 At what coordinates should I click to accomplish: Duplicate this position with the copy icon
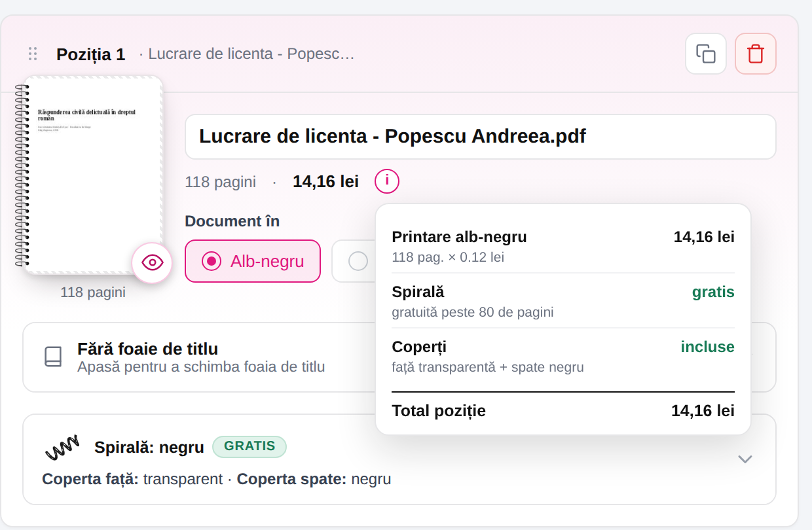pyautogui.click(x=706, y=54)
